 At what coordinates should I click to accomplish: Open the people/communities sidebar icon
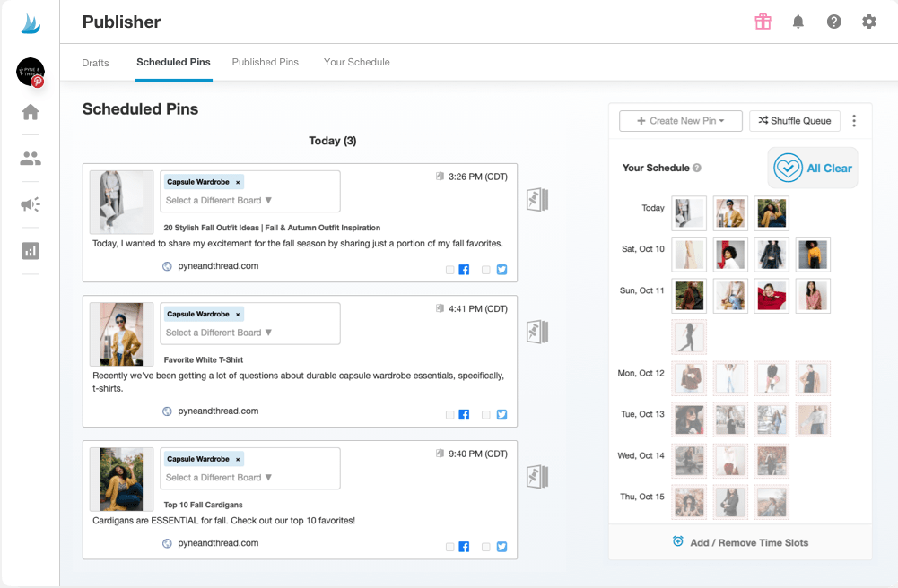click(31, 159)
